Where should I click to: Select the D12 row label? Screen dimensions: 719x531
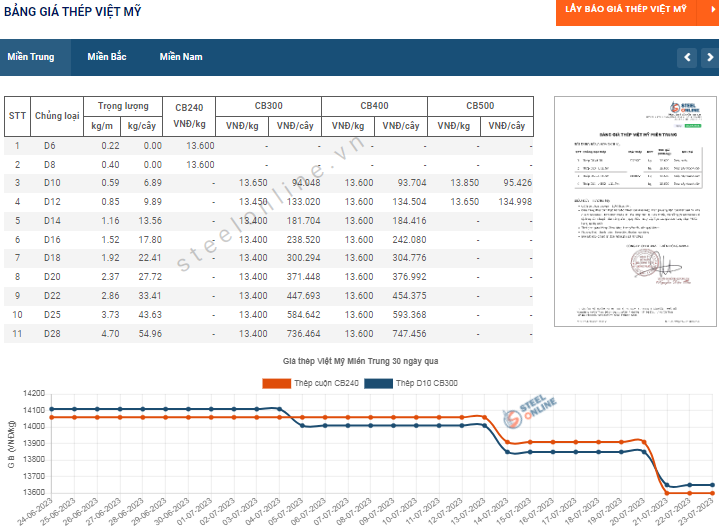(x=52, y=202)
